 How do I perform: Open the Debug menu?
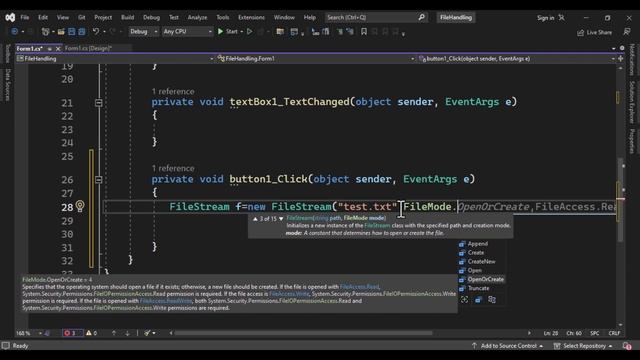tap(151, 18)
